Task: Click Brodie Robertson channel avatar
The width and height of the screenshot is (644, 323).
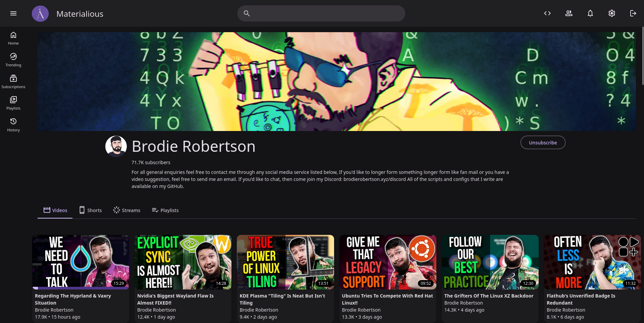Action: [x=116, y=146]
